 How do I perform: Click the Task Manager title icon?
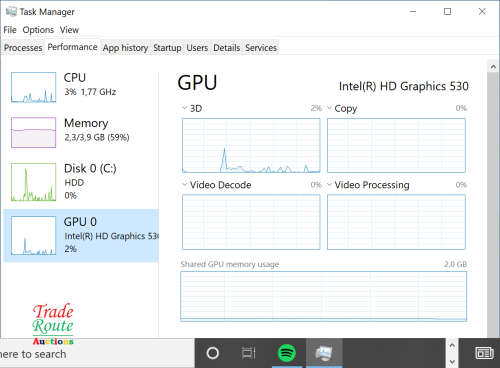click(11, 11)
